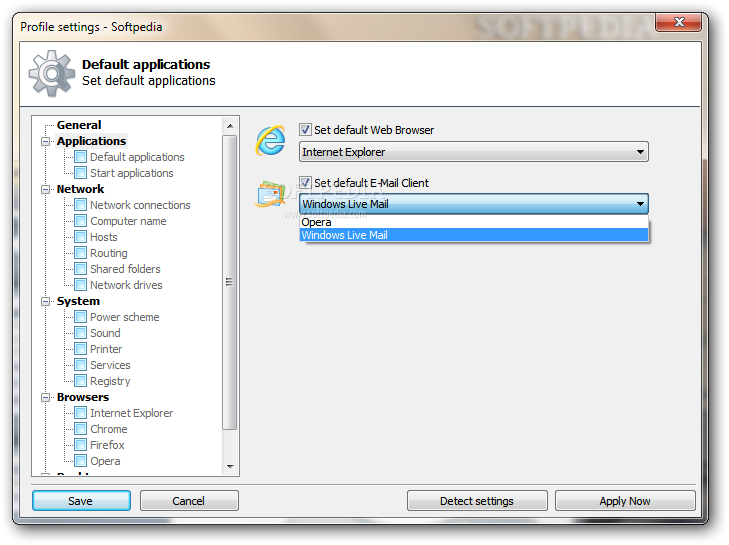Click Detect settings button

pos(477,501)
